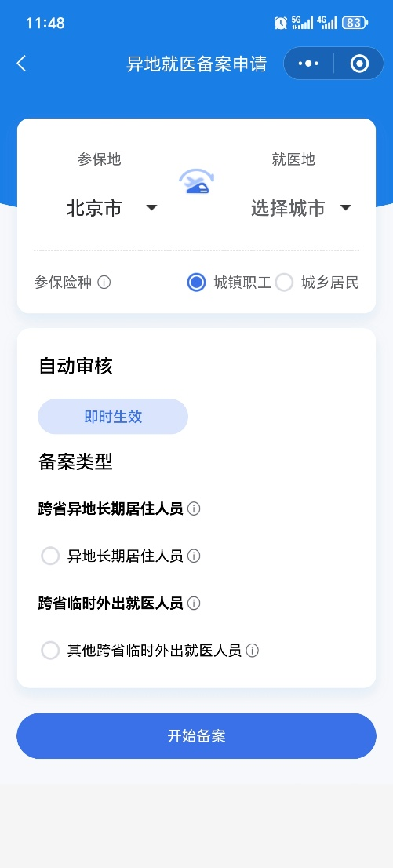Screen dimensions: 393x868
Task: Click the 开始备案 button
Action: click(196, 735)
